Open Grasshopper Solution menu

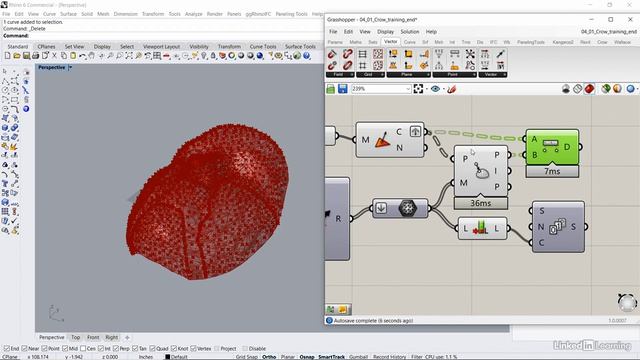click(x=409, y=31)
